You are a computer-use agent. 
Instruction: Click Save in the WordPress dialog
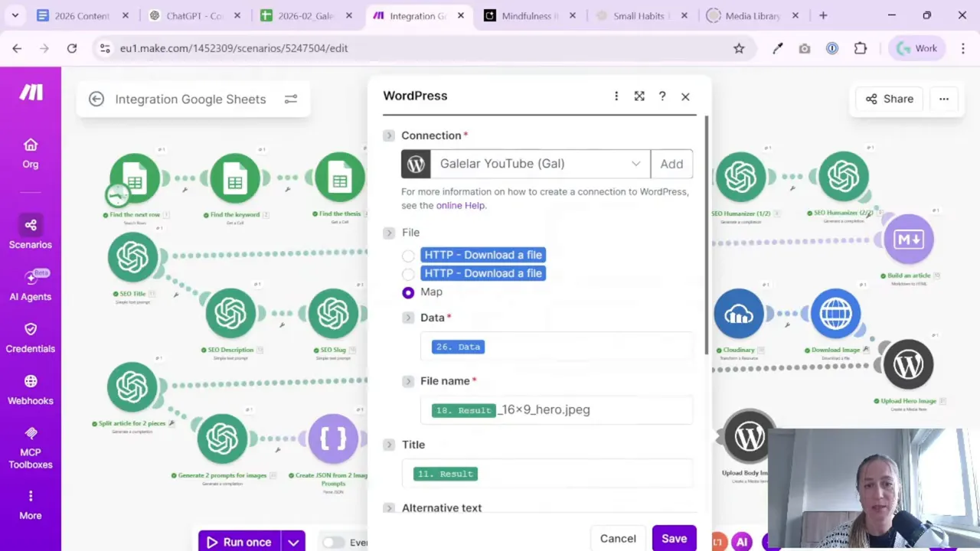[x=674, y=539]
